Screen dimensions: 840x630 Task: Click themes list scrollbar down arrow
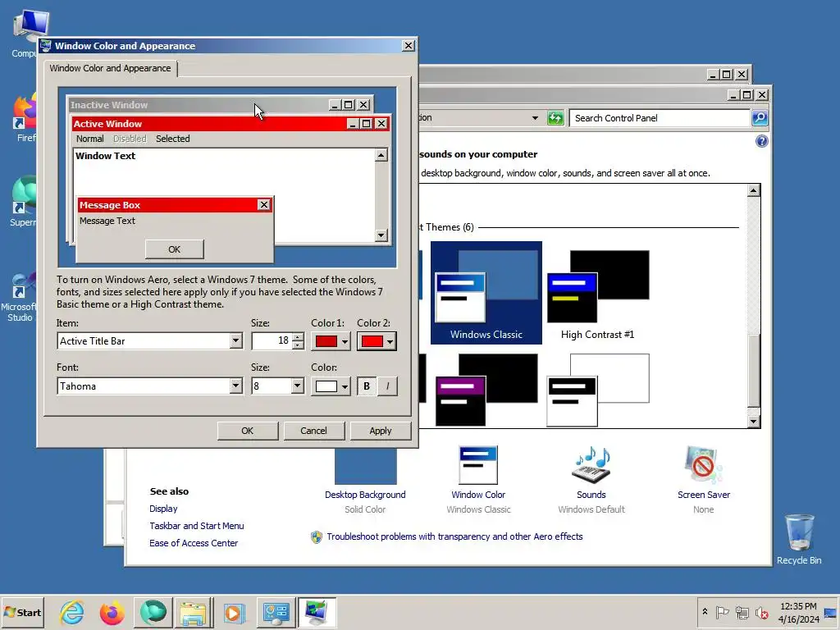pyautogui.click(x=753, y=421)
